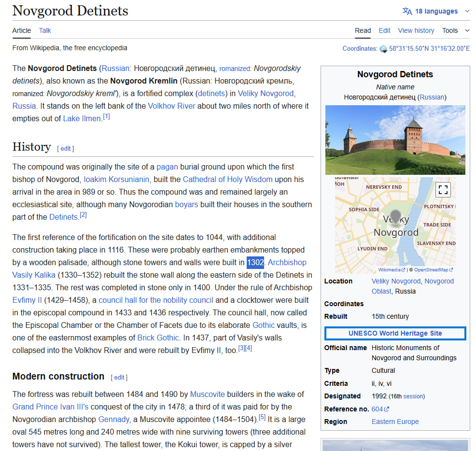The image size is (476, 451).
Task: Click the pagan link
Action: (x=167, y=167)
